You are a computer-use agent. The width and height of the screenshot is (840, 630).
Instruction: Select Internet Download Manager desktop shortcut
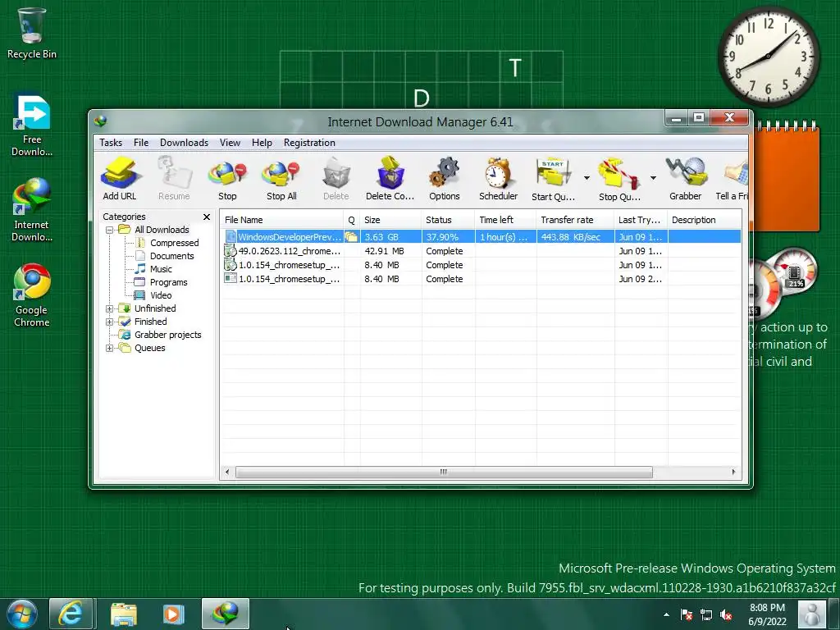(x=32, y=210)
